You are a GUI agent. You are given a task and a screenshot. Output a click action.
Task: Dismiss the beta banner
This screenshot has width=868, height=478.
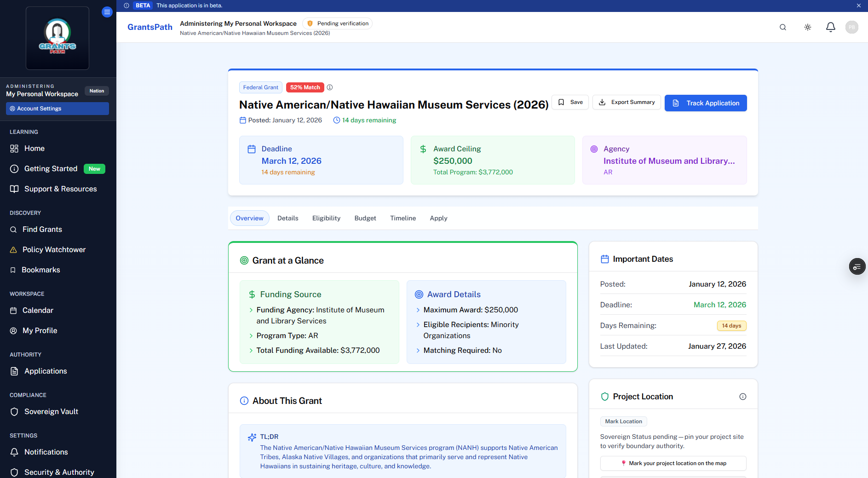859,6
